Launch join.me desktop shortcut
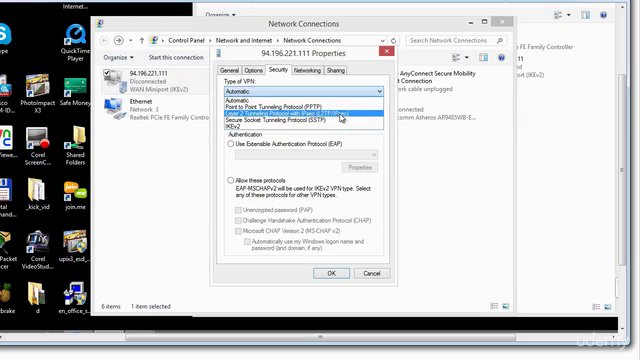Screen dimensions: 640x360 tap(75, 196)
